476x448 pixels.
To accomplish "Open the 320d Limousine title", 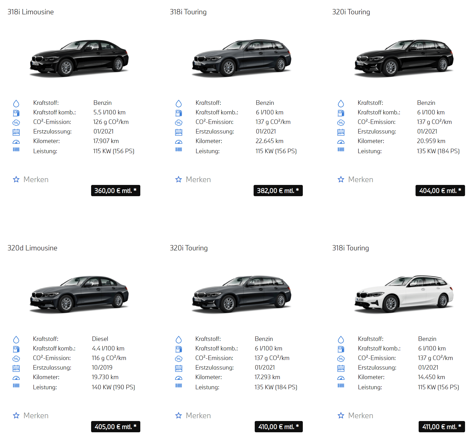I will click(32, 248).
